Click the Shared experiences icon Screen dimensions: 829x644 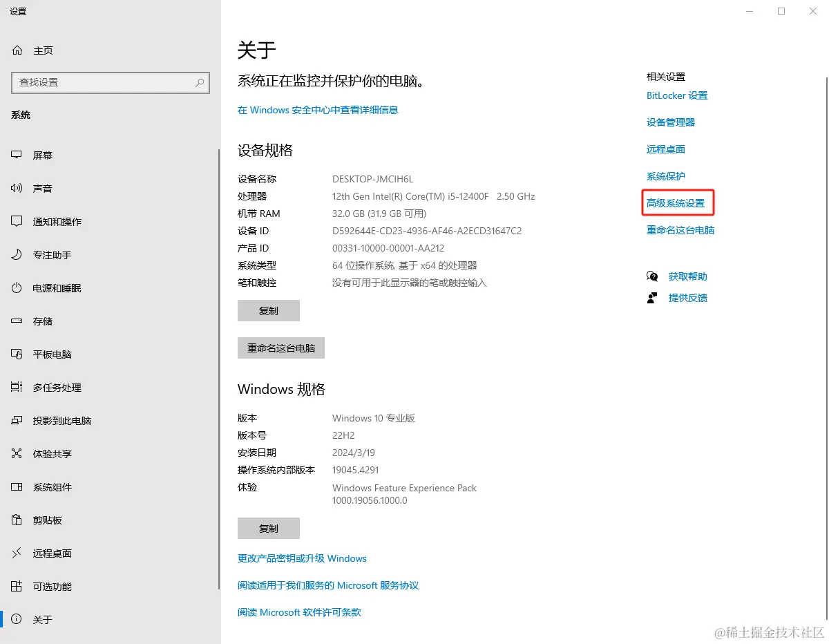click(17, 454)
